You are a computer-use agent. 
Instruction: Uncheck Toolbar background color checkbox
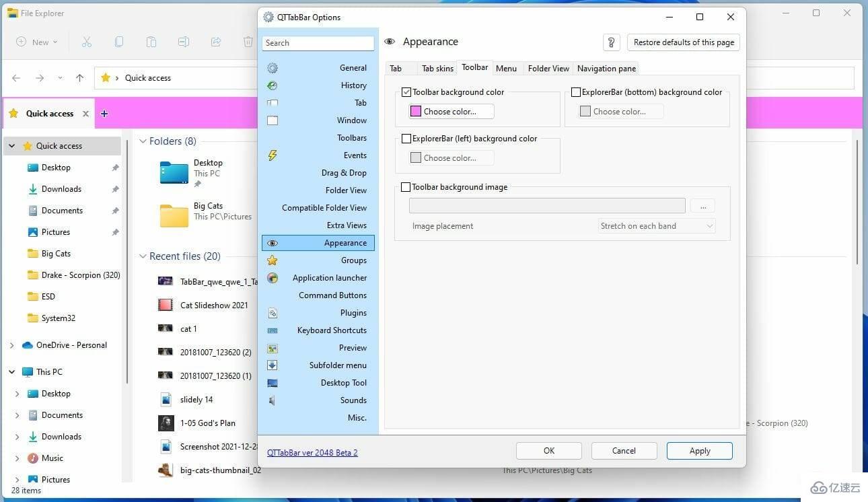[406, 92]
